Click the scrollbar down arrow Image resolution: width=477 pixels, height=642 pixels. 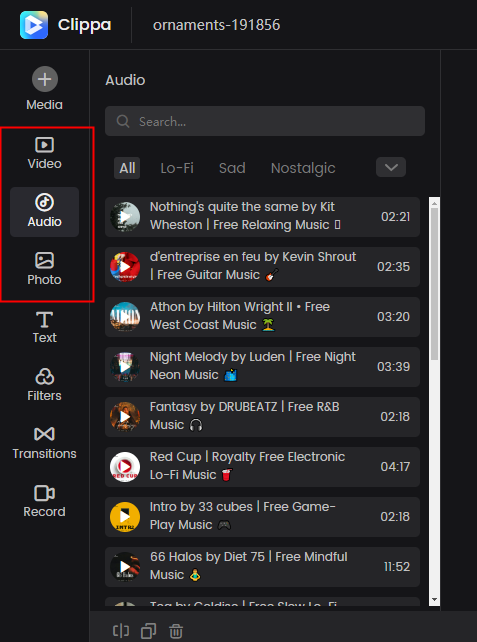tap(434, 600)
